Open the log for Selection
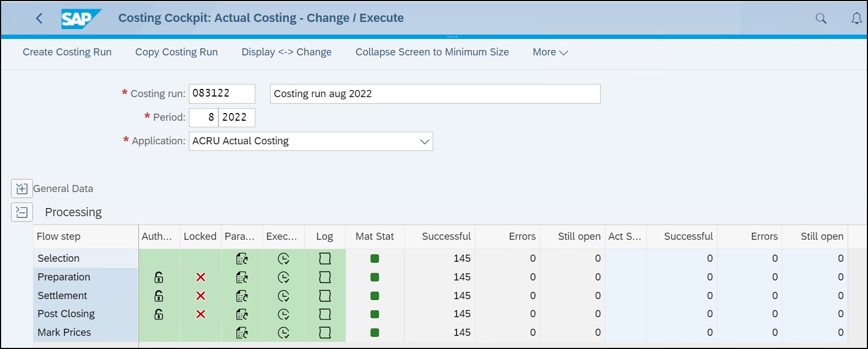This screenshot has height=349, width=868. click(x=325, y=258)
